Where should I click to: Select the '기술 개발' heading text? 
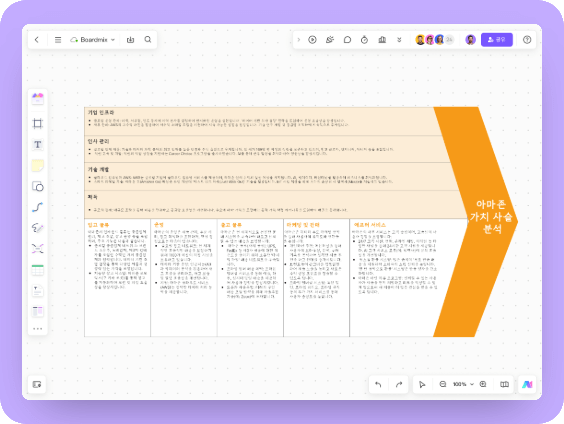pos(98,169)
